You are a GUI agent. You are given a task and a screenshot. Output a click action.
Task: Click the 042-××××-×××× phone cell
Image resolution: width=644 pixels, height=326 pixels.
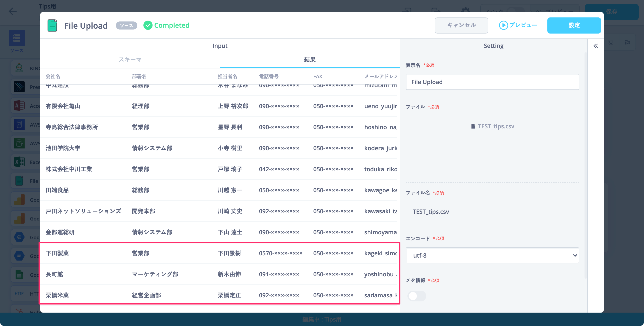279,169
